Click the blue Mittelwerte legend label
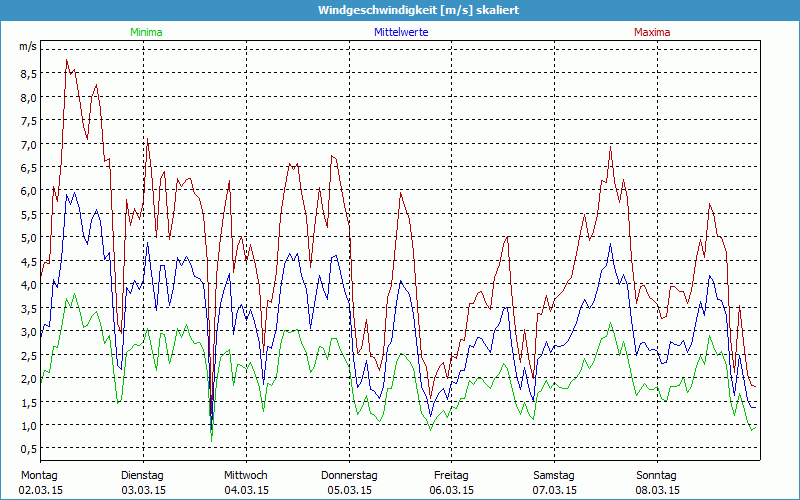Screen dimensions: 800x500 tap(401, 32)
